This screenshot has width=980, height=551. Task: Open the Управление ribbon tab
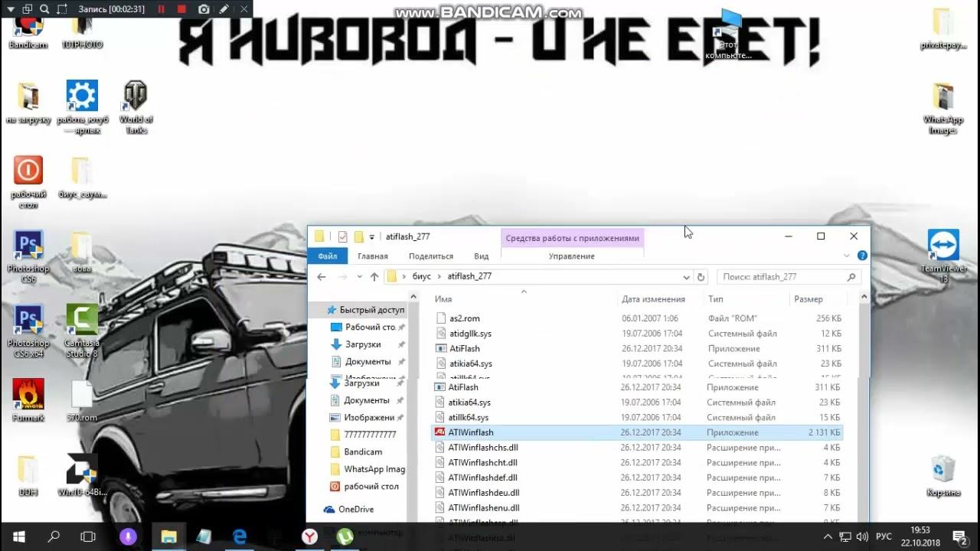tap(572, 256)
